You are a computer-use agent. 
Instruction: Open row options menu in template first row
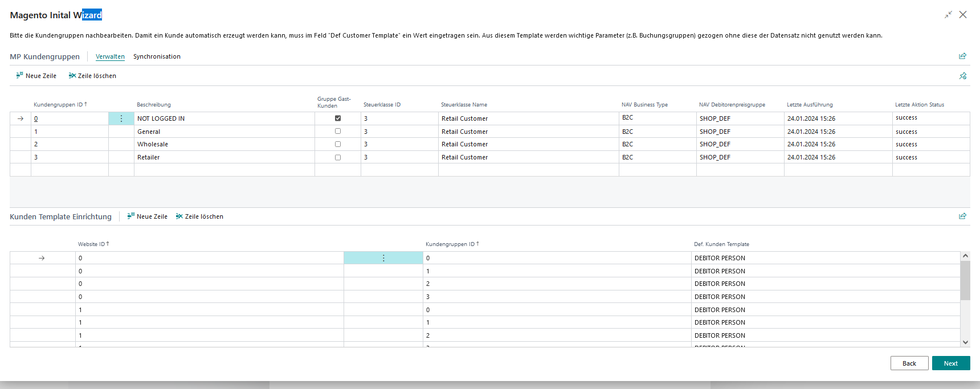click(x=383, y=258)
